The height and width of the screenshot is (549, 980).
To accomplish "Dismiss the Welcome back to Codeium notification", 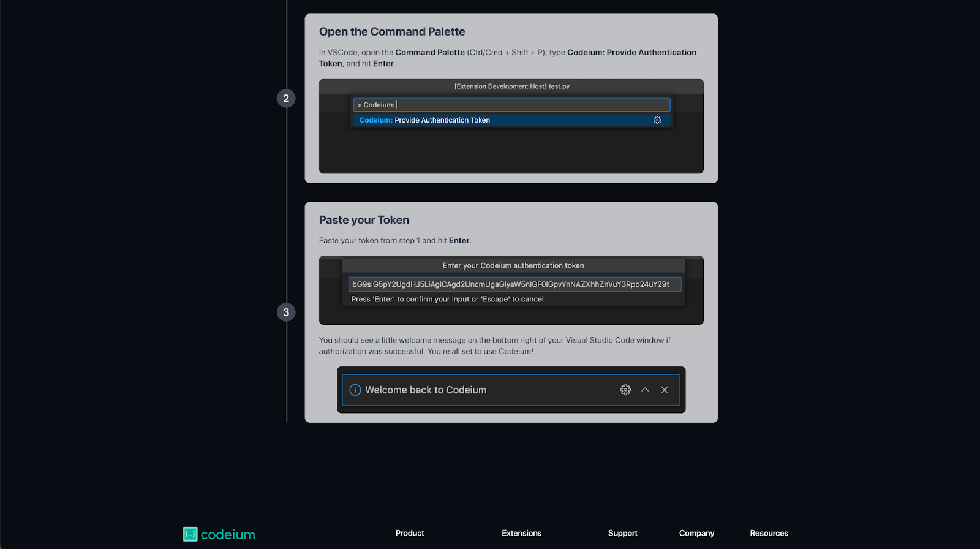I will click(x=665, y=390).
